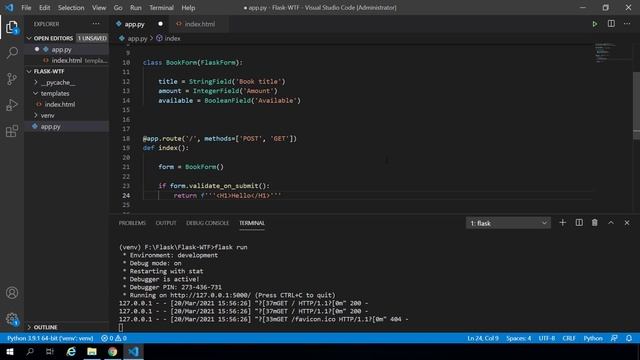Open Chrome from taskbar
The height and width of the screenshot is (360, 640).
coord(113,351)
